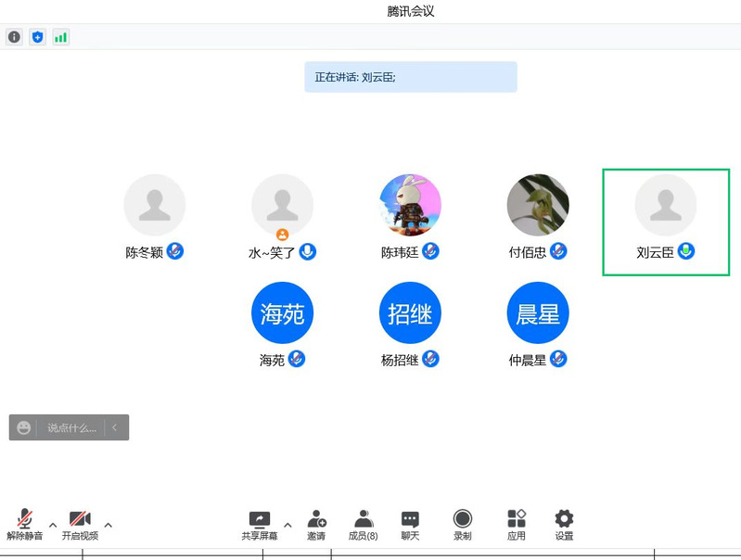Click the name label 仲晨星
This screenshot has height=560, width=741.
click(528, 360)
